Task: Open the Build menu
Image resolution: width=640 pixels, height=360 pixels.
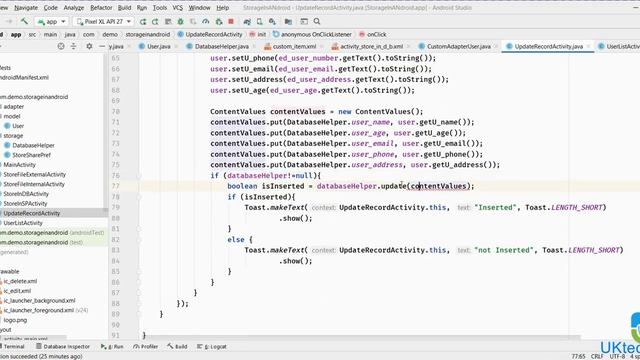Action: (x=124, y=8)
